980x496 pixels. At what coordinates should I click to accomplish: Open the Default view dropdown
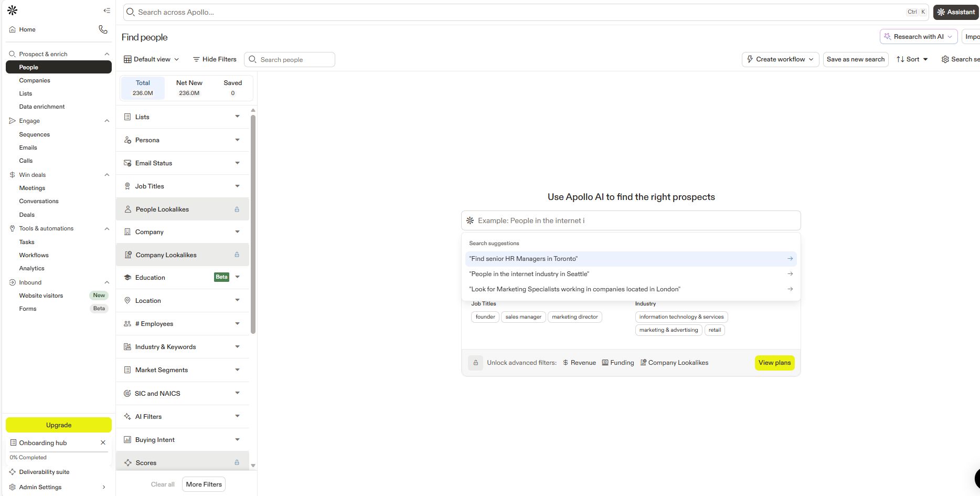tap(152, 59)
